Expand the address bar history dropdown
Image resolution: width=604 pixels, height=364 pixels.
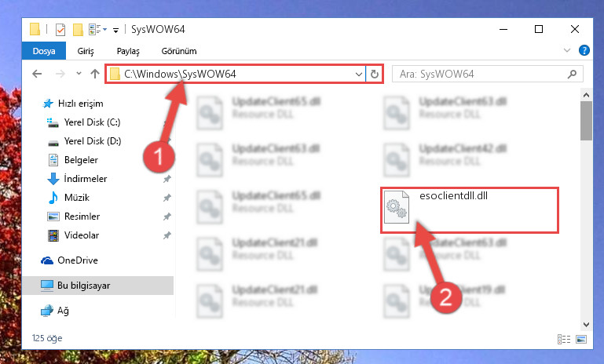[x=359, y=74]
